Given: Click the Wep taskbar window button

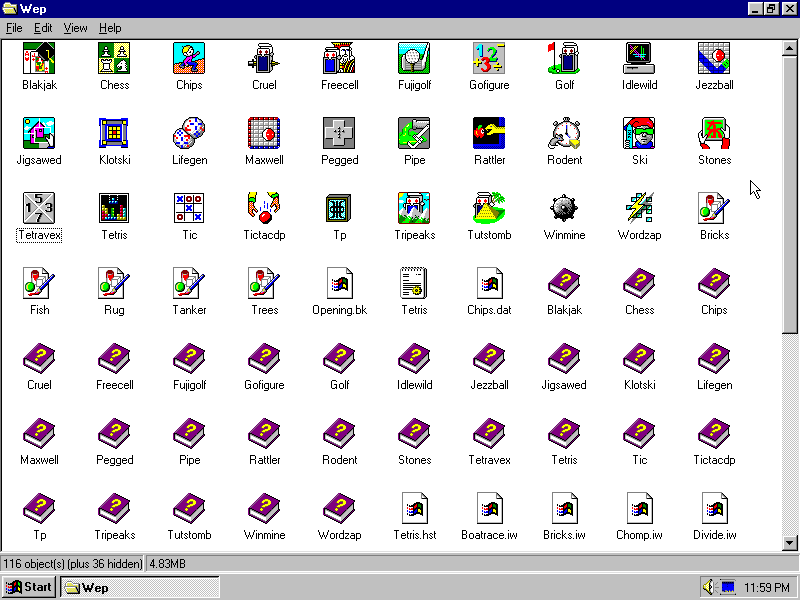Looking at the screenshot, I should pyautogui.click(x=140, y=587).
